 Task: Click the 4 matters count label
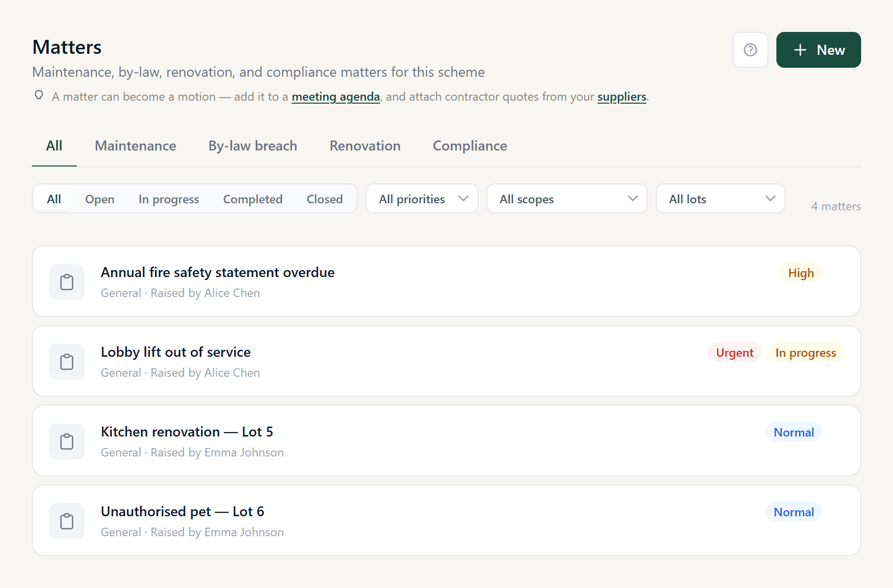point(836,206)
